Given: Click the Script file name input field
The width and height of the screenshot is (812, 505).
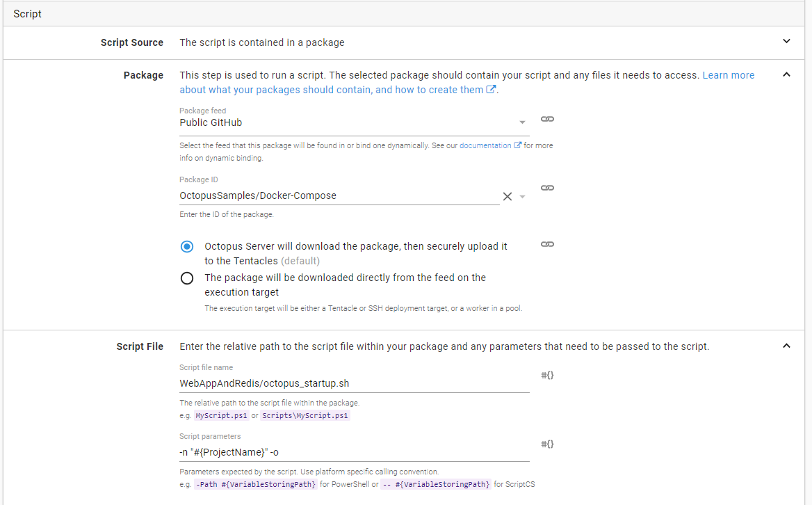Looking at the screenshot, I should (353, 383).
